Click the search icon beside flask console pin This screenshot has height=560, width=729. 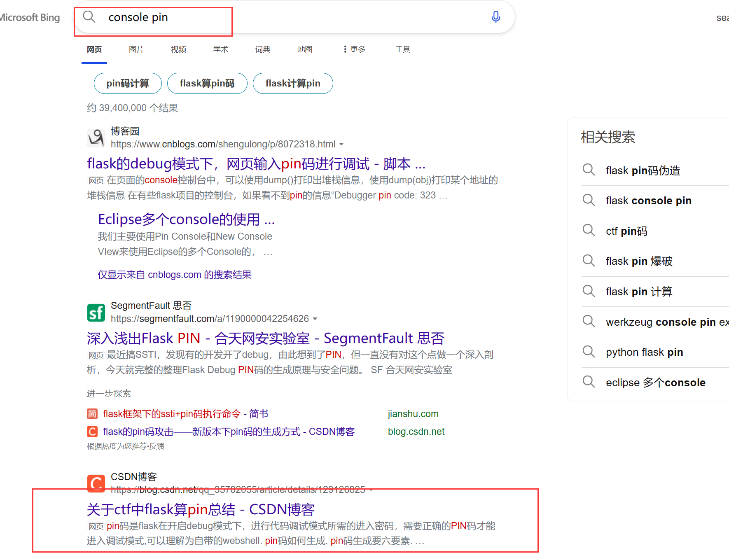589,200
